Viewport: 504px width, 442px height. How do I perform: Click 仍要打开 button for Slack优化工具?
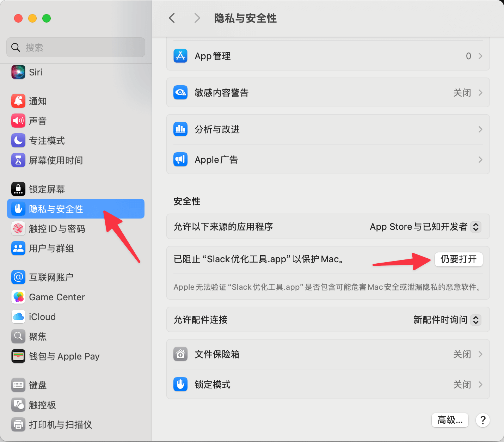point(459,259)
